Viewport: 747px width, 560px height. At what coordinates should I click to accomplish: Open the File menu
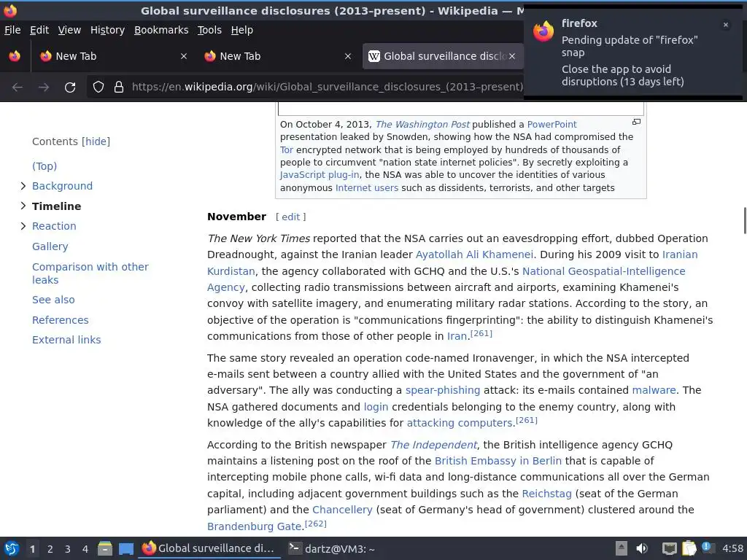click(12, 30)
